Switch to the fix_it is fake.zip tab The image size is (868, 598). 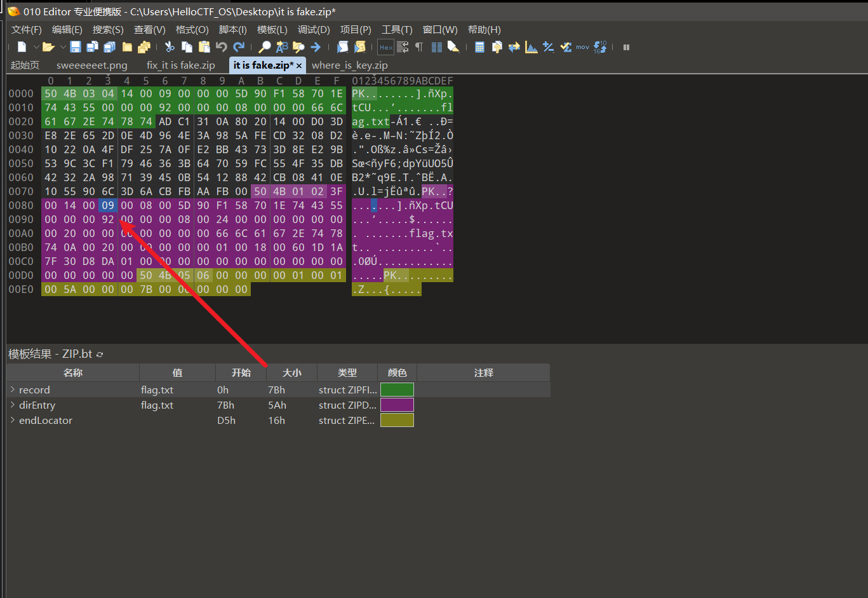[181, 65]
